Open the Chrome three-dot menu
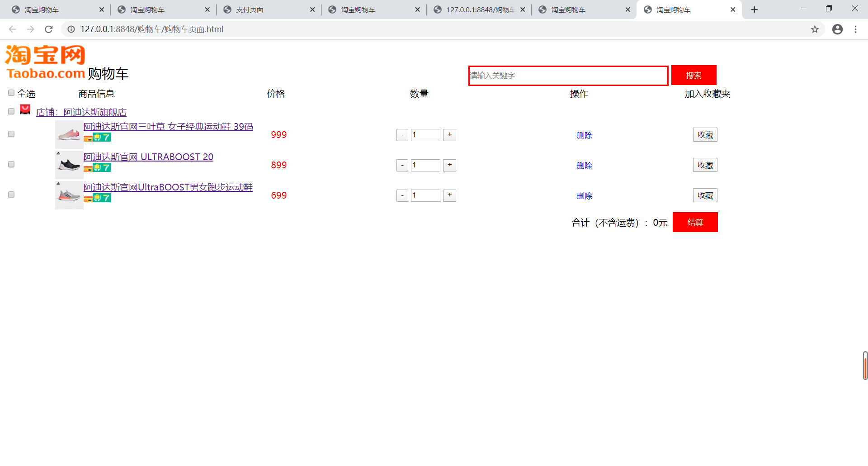The height and width of the screenshot is (466, 868). click(855, 29)
